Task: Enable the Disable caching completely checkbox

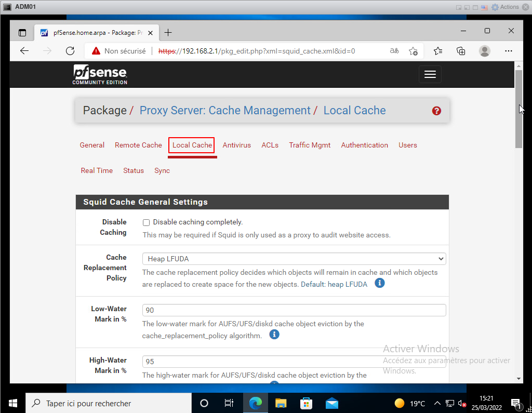Action: pyautogui.click(x=146, y=222)
